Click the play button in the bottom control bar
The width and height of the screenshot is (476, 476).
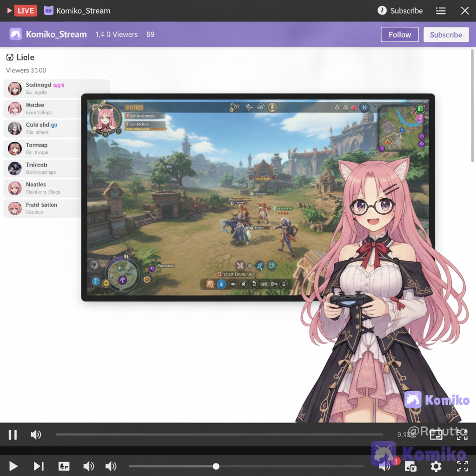(x=13, y=466)
